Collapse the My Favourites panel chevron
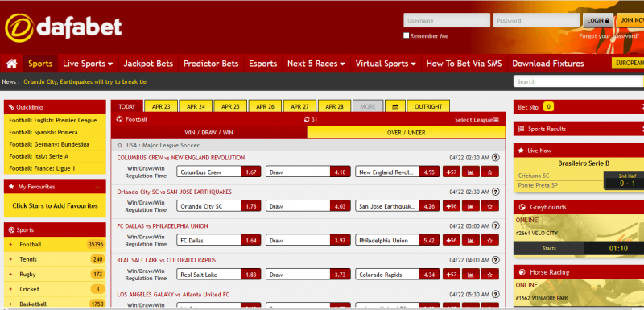The width and height of the screenshot is (644, 310). click(x=97, y=188)
